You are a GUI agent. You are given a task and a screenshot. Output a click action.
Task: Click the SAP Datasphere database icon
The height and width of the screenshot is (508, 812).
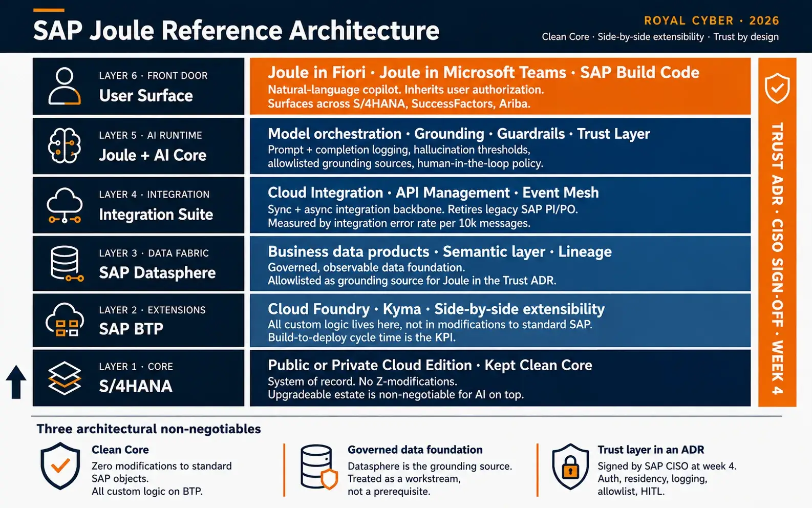[67, 264]
